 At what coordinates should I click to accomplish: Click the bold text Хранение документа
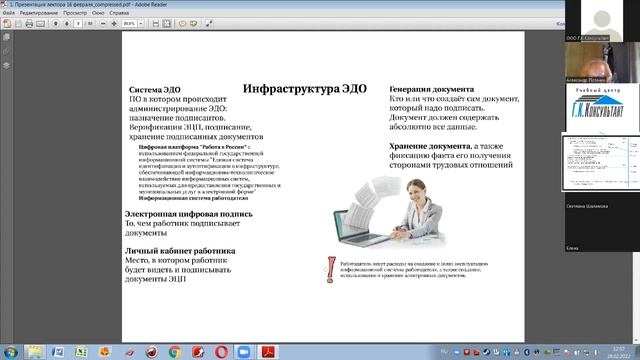429,146
